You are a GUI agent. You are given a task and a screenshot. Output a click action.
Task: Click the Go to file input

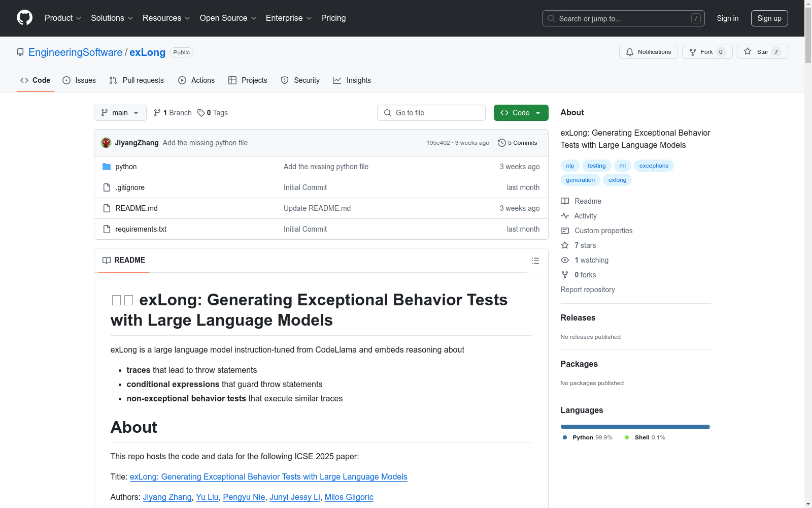pyautogui.click(x=431, y=113)
